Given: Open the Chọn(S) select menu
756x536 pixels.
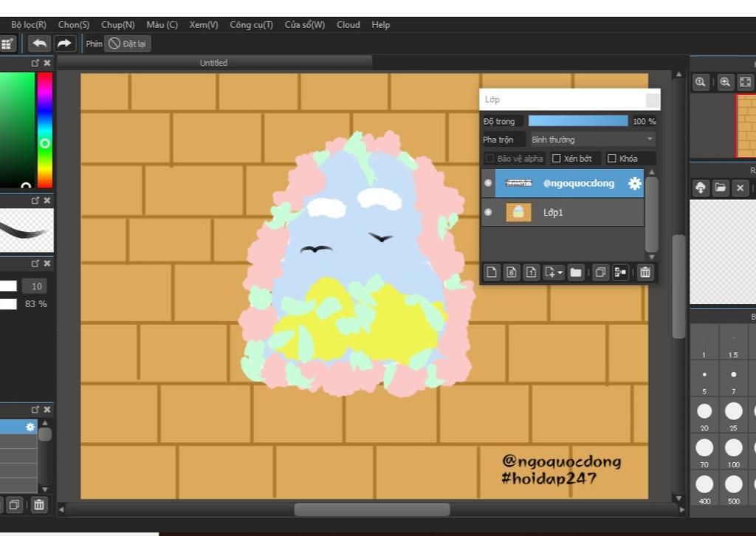Looking at the screenshot, I should tap(74, 24).
